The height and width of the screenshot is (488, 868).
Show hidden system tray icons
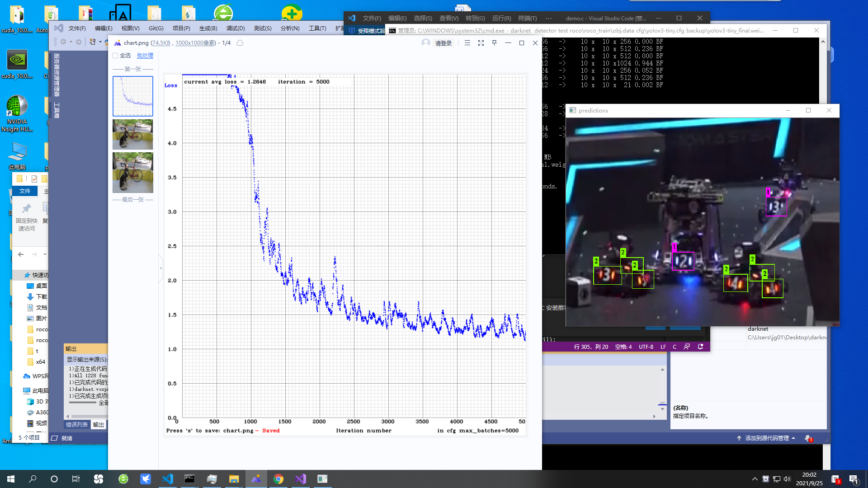click(x=755, y=479)
